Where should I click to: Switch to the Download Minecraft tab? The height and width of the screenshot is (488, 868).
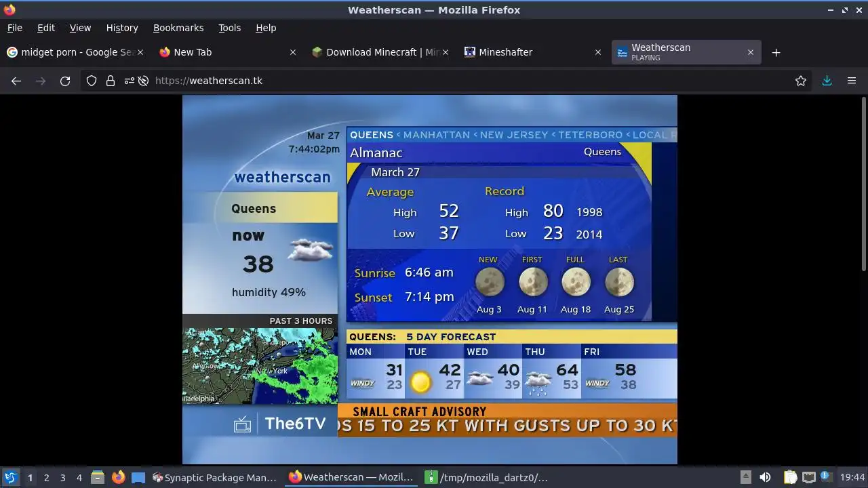tap(379, 52)
